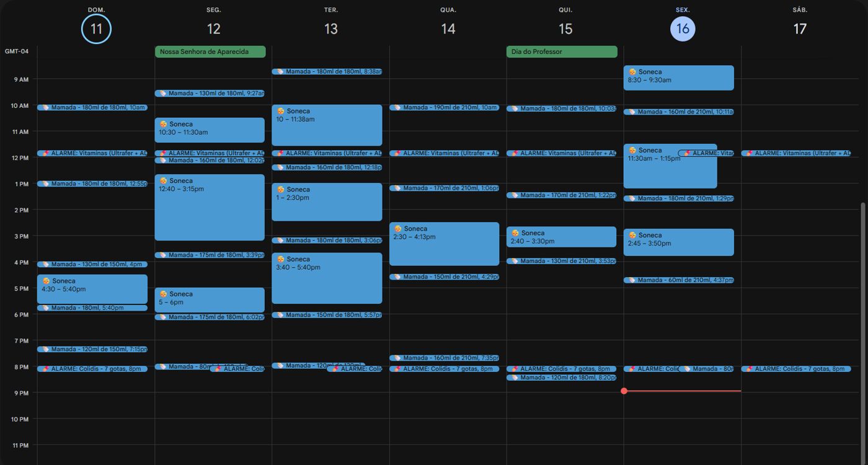This screenshot has width=868, height=465.
Task: Open the Soneca 1 – 2:30pm event
Action: (x=327, y=202)
